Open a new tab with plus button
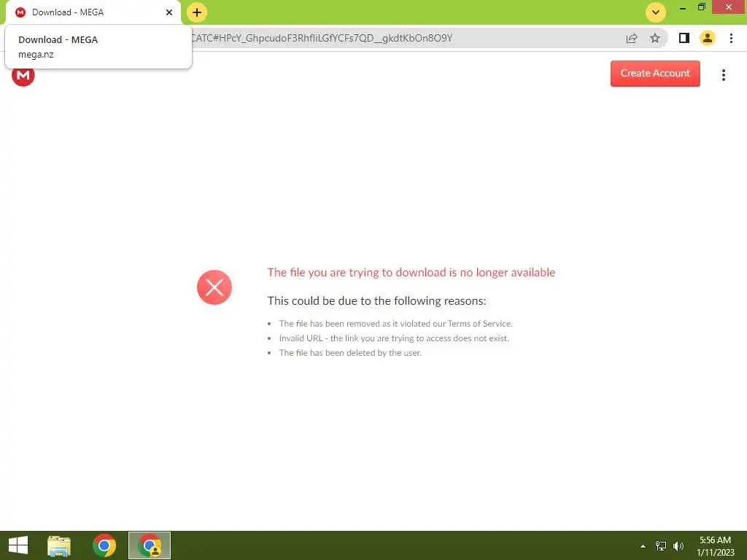747x560 pixels. pos(197,12)
